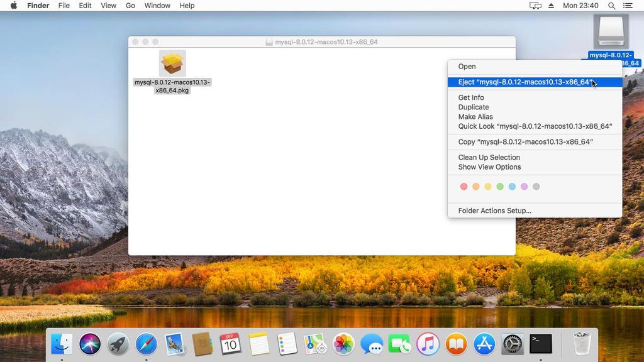The height and width of the screenshot is (362, 644).
Task: Close the mysql Finder window
Action: (x=136, y=42)
